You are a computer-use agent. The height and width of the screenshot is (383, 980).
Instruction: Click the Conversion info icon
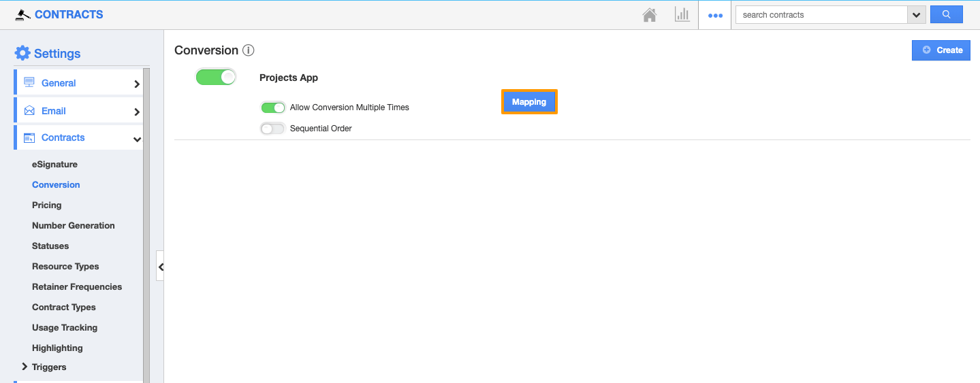[x=249, y=50]
